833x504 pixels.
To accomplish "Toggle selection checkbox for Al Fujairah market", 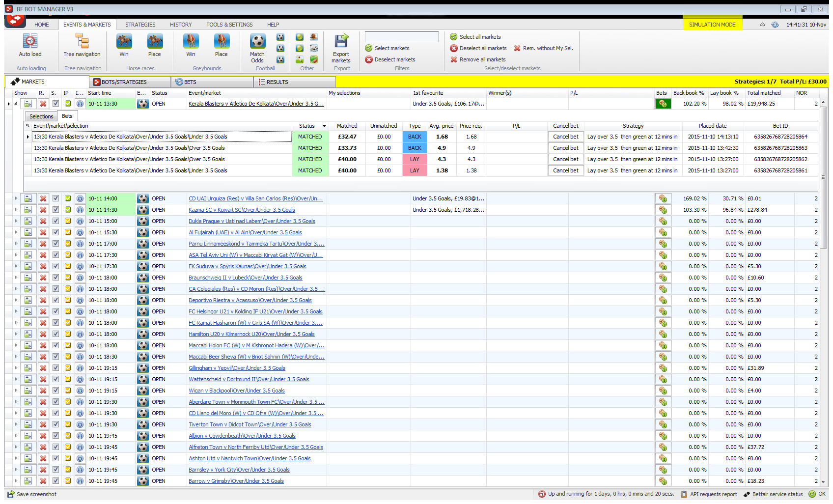I will [x=56, y=232].
